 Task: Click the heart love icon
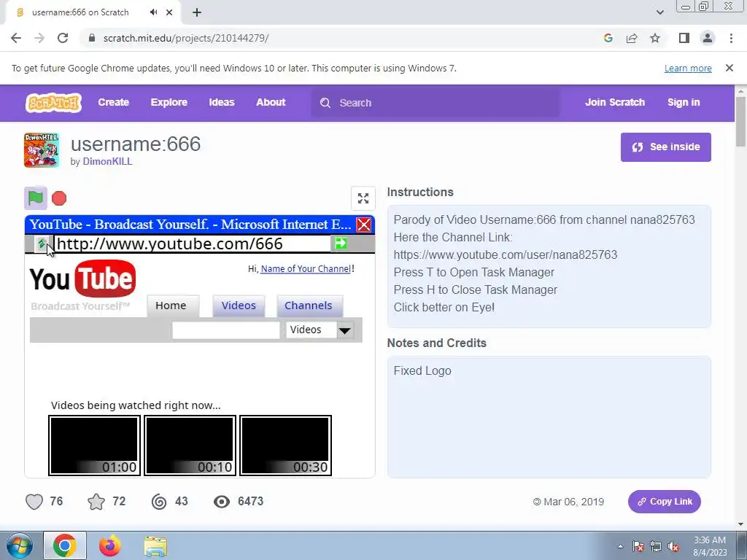click(34, 502)
